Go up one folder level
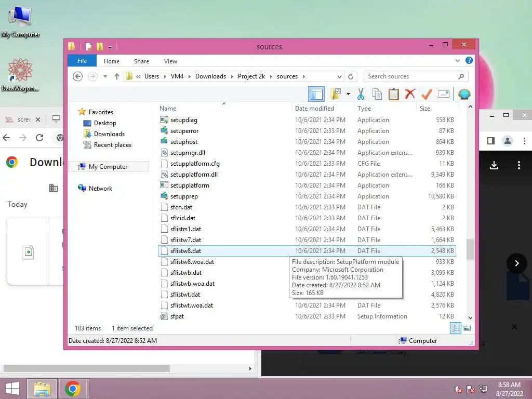 coord(117,76)
